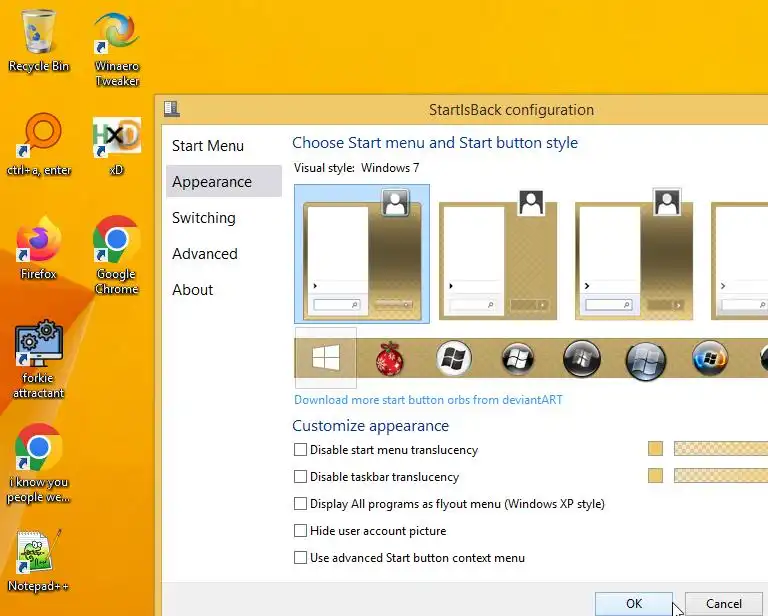Switch to the Appearance section
Viewport: 768px width, 616px height.
coord(224,181)
